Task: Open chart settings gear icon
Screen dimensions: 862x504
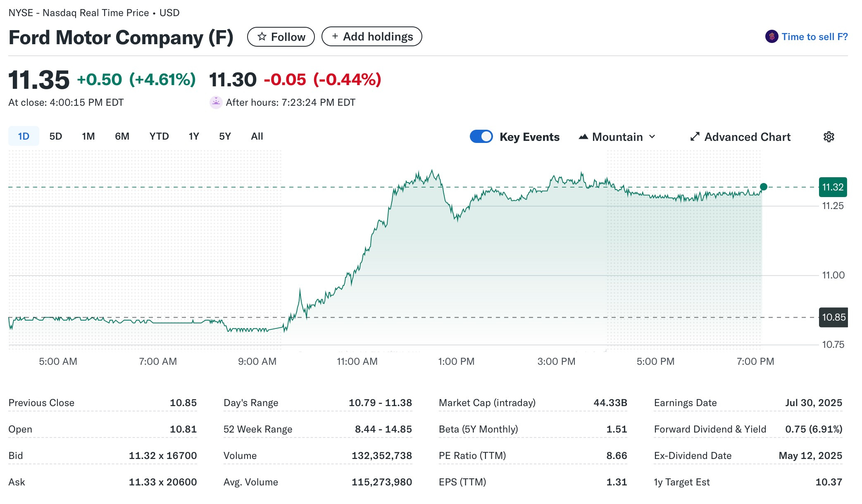Action: point(829,137)
